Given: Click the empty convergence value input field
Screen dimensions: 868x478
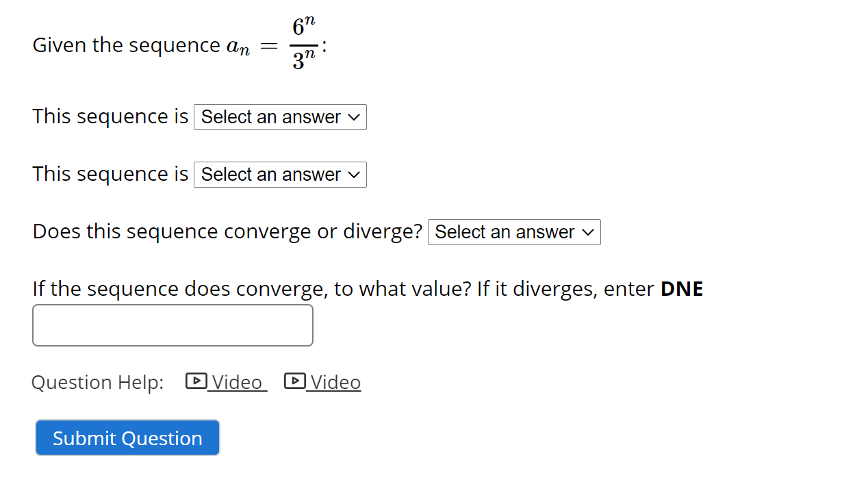Looking at the screenshot, I should [173, 325].
